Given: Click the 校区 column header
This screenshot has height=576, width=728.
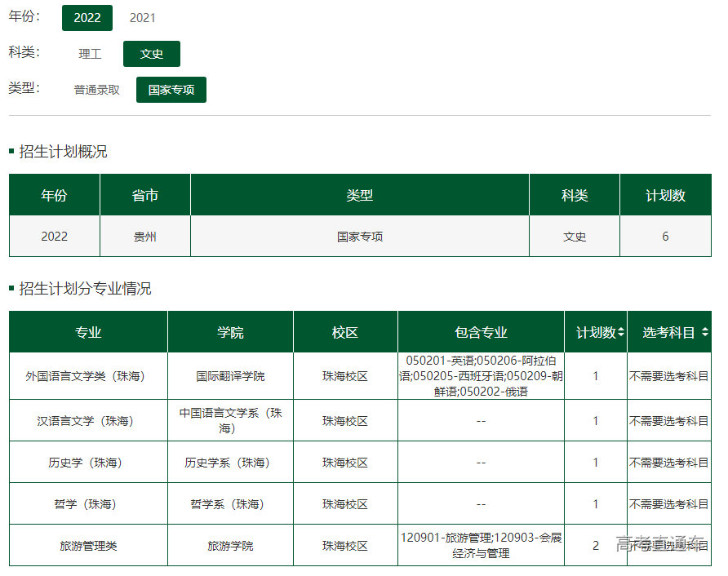Looking at the screenshot, I should (345, 333).
